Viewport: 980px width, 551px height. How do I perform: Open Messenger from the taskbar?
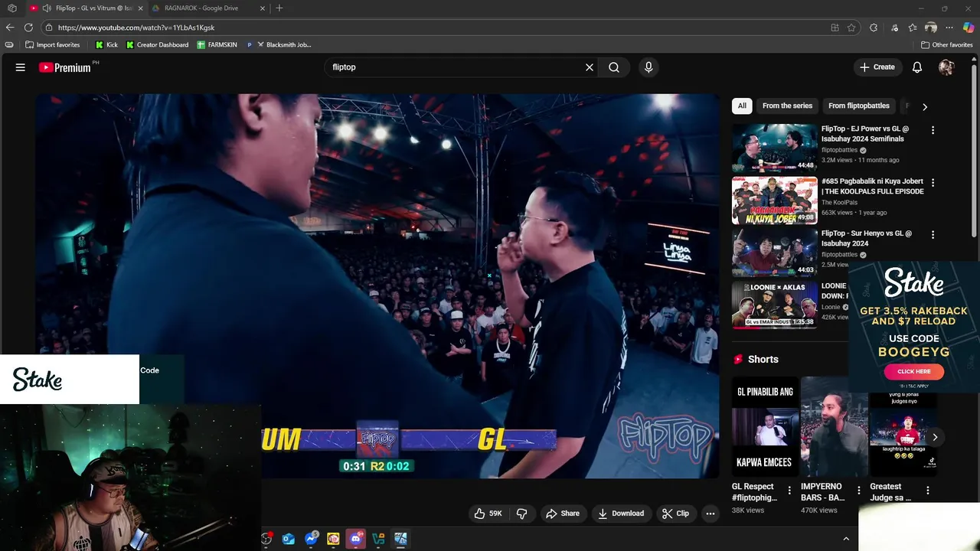click(x=311, y=539)
